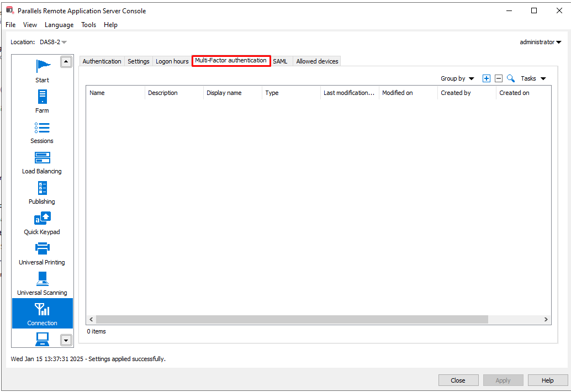
Task: Open the Tools menu
Action: [88, 25]
